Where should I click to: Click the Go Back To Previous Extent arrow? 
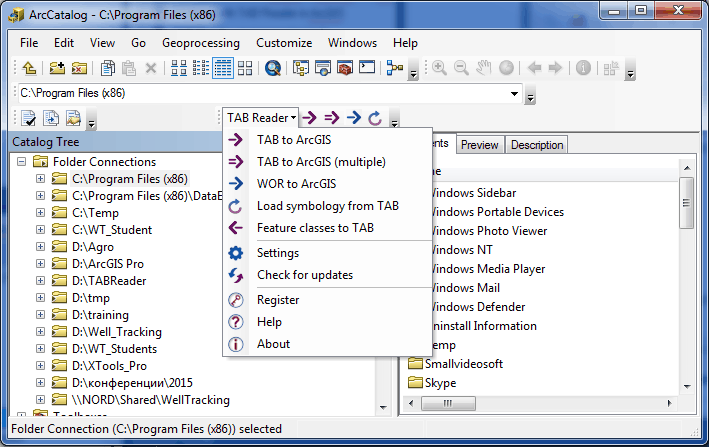tap(534, 68)
